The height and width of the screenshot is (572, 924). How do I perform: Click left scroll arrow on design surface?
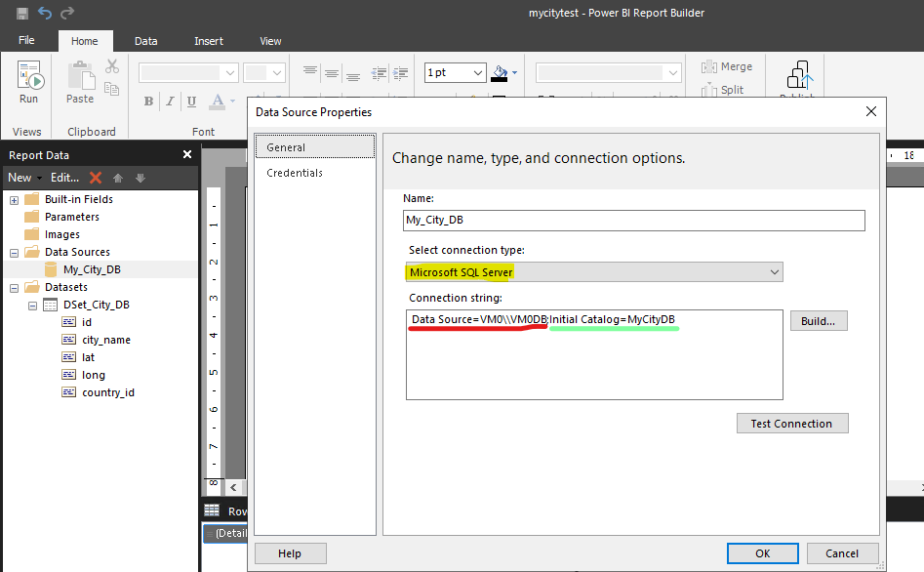234,487
